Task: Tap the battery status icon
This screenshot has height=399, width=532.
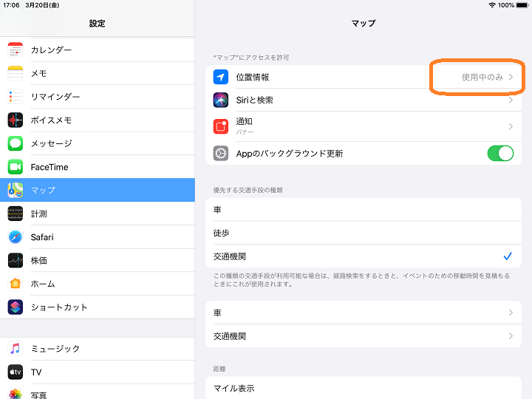Action: pos(522,5)
